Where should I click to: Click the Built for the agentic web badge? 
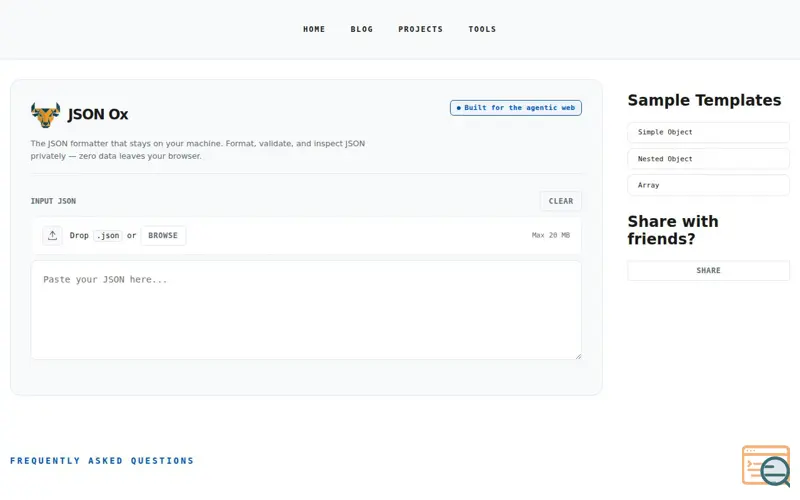pyautogui.click(x=516, y=108)
